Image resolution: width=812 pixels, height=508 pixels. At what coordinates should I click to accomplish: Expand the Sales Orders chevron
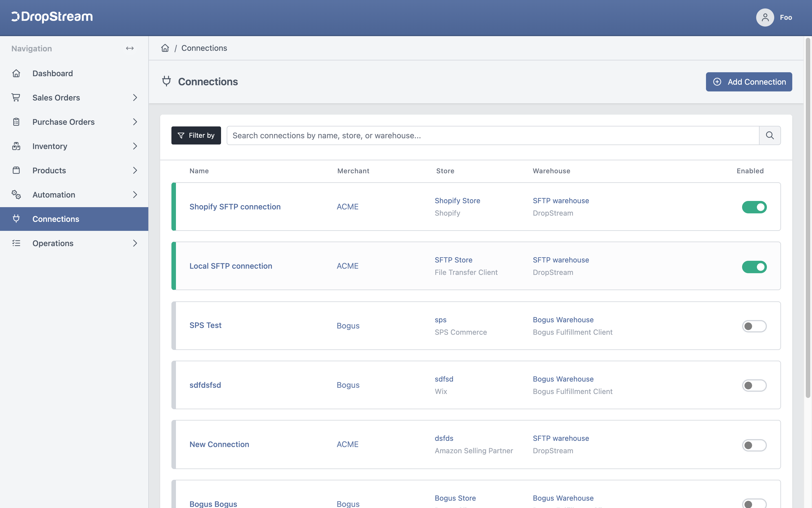coord(135,97)
